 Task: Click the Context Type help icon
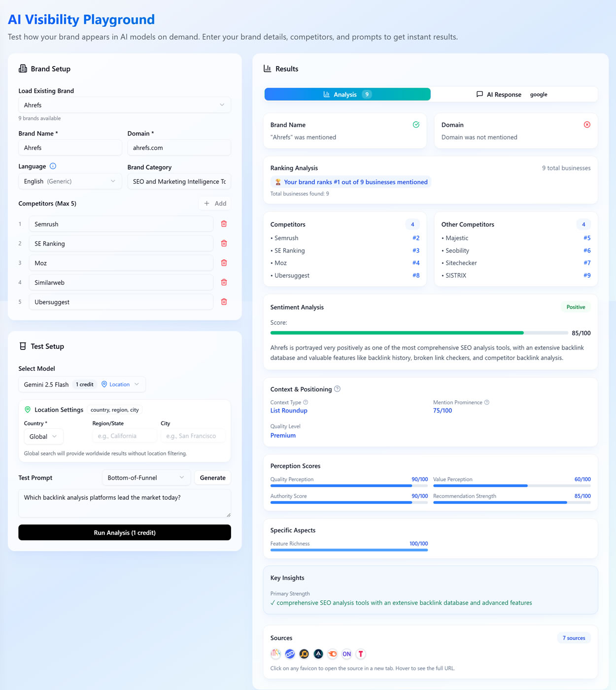[306, 402]
